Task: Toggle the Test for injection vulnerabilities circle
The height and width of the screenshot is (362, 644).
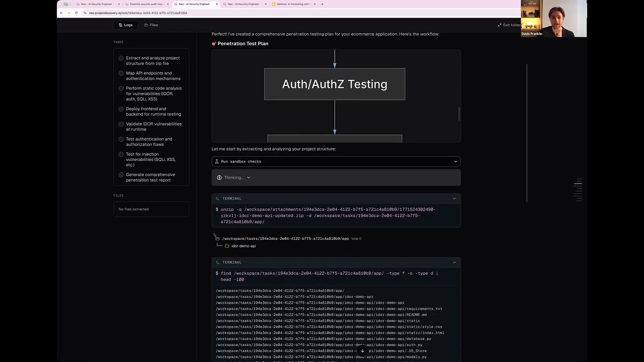Action: [121, 154]
